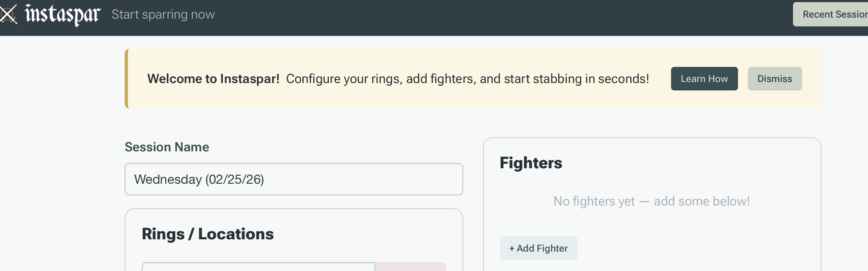Click the "Start sparring now" tagline
This screenshot has width=868, height=271.
pyautogui.click(x=163, y=14)
